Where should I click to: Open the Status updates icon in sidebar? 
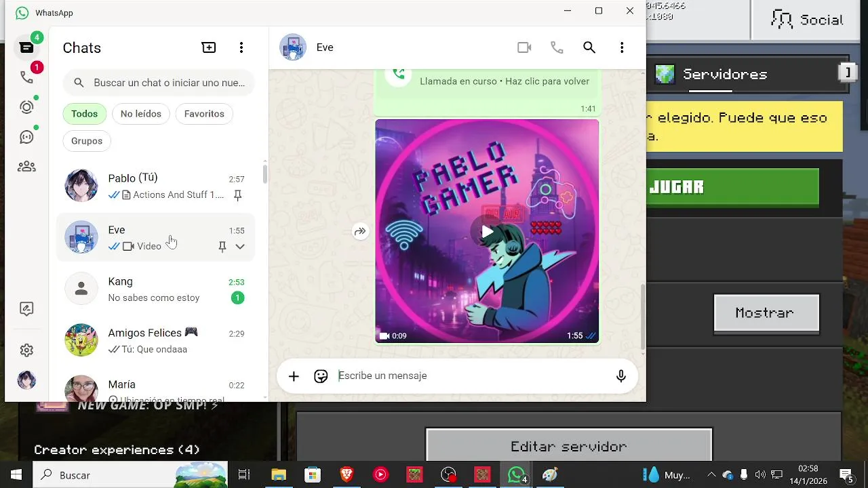point(26,107)
